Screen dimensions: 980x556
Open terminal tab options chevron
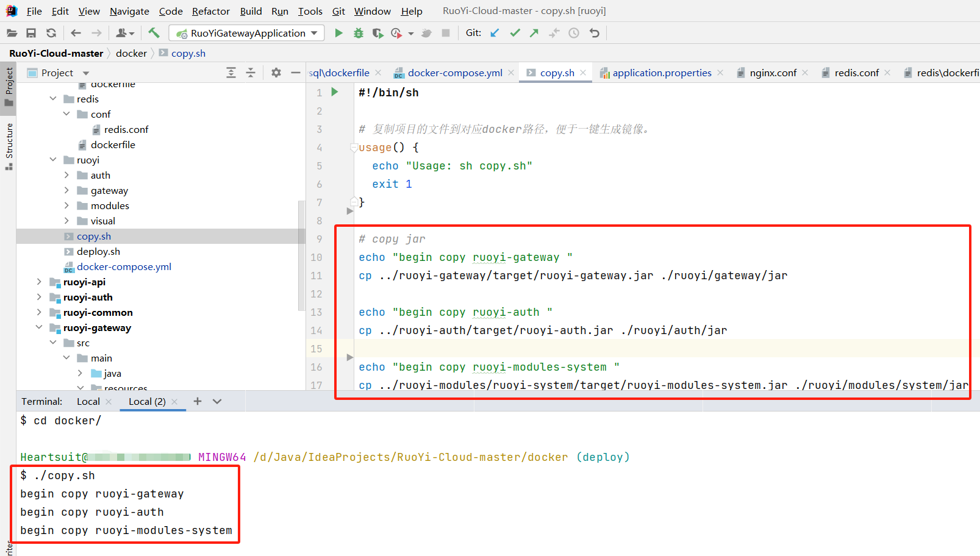(217, 401)
